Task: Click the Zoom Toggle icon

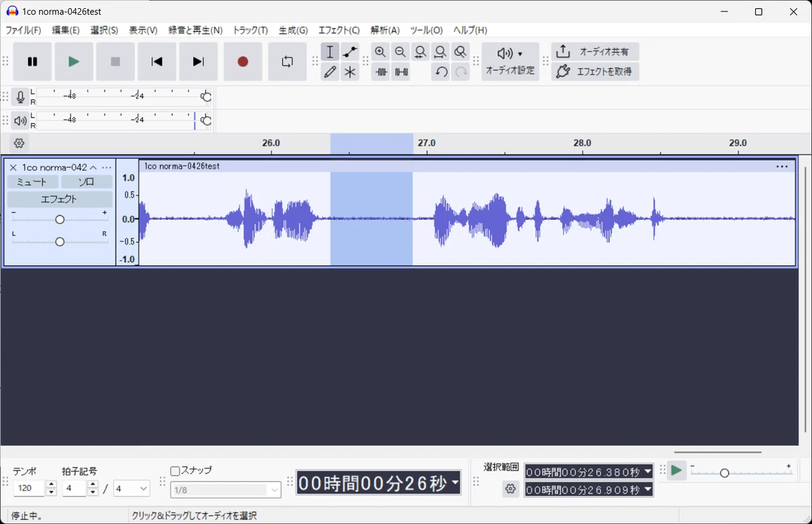Action: 461,52
